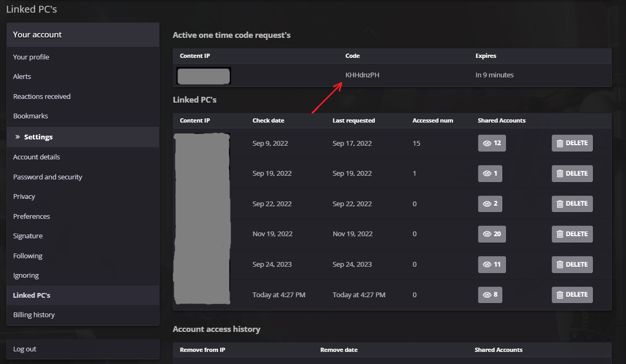
Task: View shared accounts for Sep 19, 2022 row
Action: pyautogui.click(x=490, y=174)
